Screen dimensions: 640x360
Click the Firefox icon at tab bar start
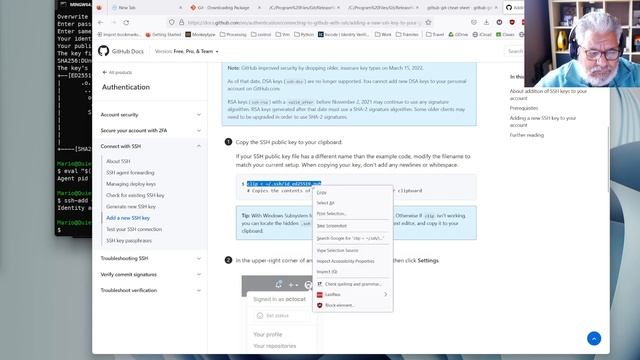99,7
